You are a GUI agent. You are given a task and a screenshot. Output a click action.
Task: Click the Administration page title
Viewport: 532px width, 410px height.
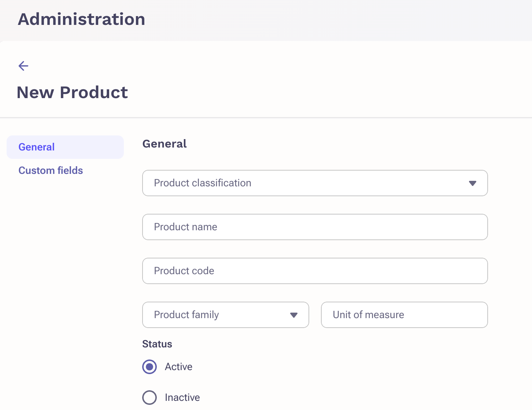point(81,19)
